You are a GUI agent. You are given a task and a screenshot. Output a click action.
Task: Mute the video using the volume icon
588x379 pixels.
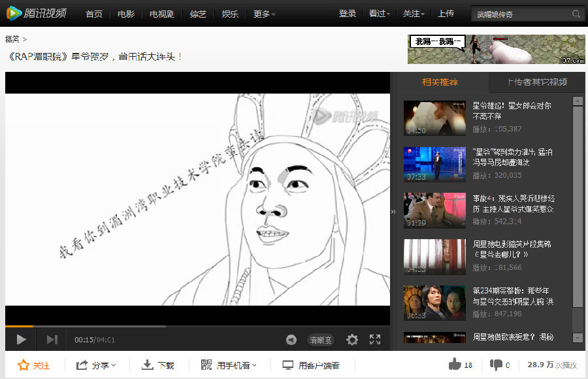click(291, 340)
